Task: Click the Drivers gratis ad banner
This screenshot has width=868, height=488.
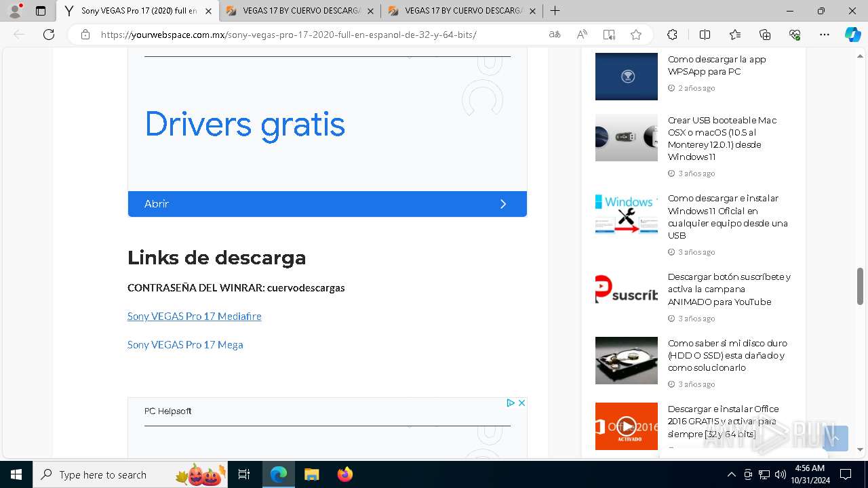Action: [245, 125]
